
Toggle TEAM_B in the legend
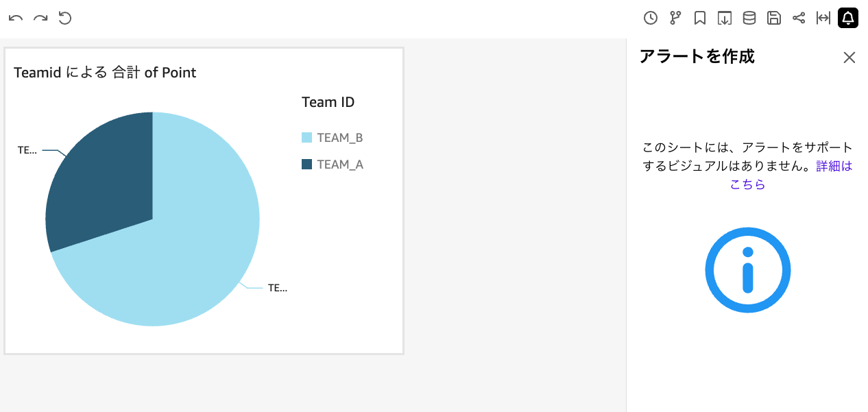coord(340,138)
